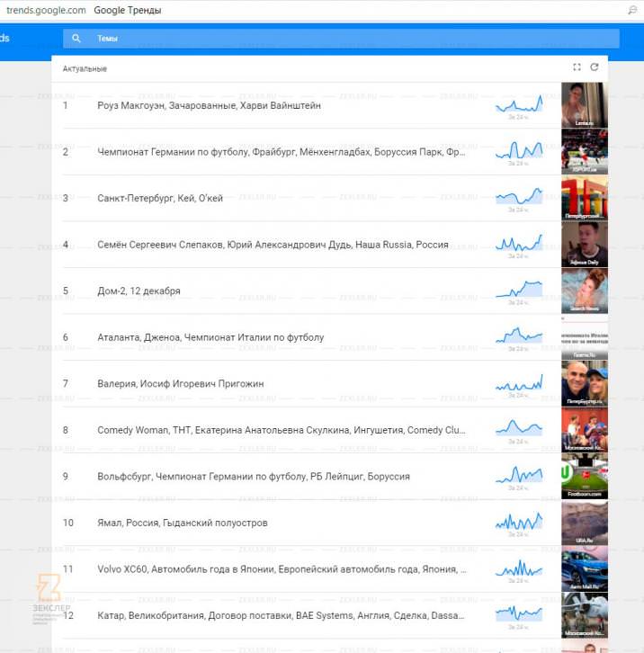
Task: Open trend Дом-2, 12 декабря
Action: pos(139,291)
